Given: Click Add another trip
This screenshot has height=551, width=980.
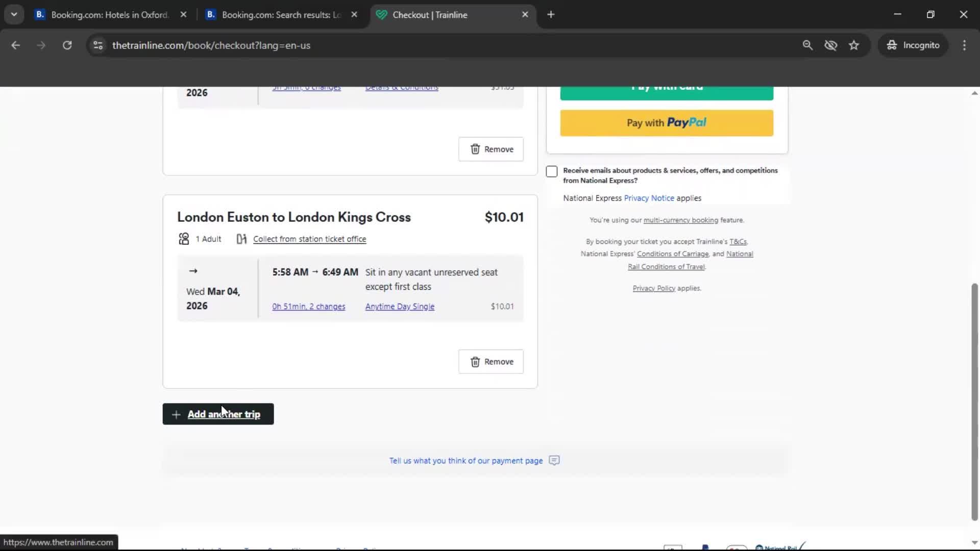Looking at the screenshot, I should click(x=217, y=414).
